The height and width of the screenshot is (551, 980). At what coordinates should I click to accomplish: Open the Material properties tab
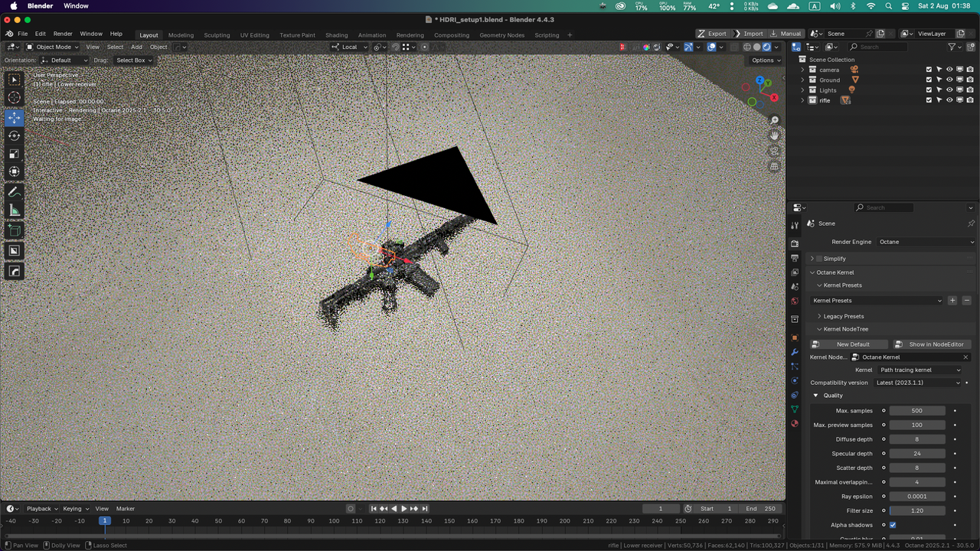(x=795, y=423)
